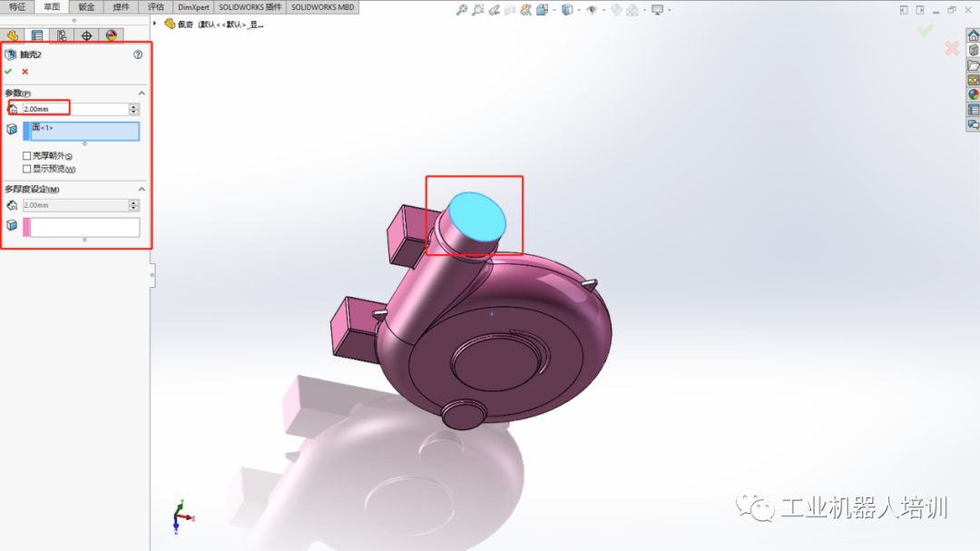Show the FeatureManager design tree tab
980x551 pixels.
[x=13, y=35]
